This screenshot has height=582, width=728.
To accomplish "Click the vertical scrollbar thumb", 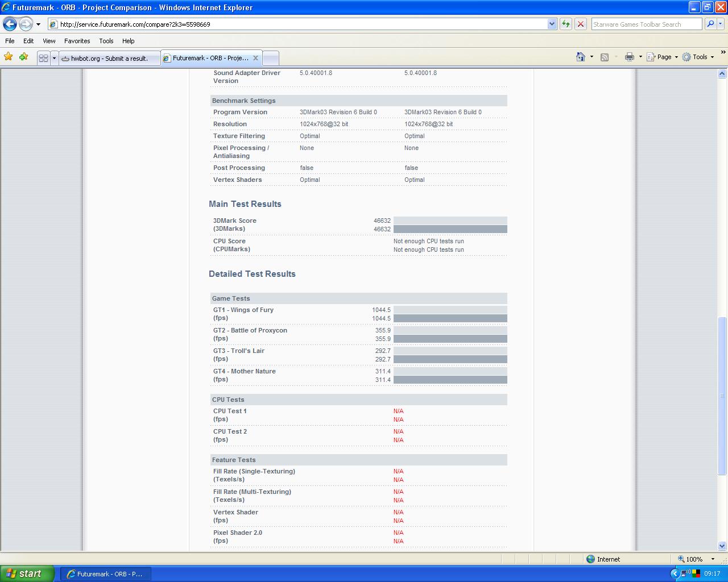I will coord(722,396).
